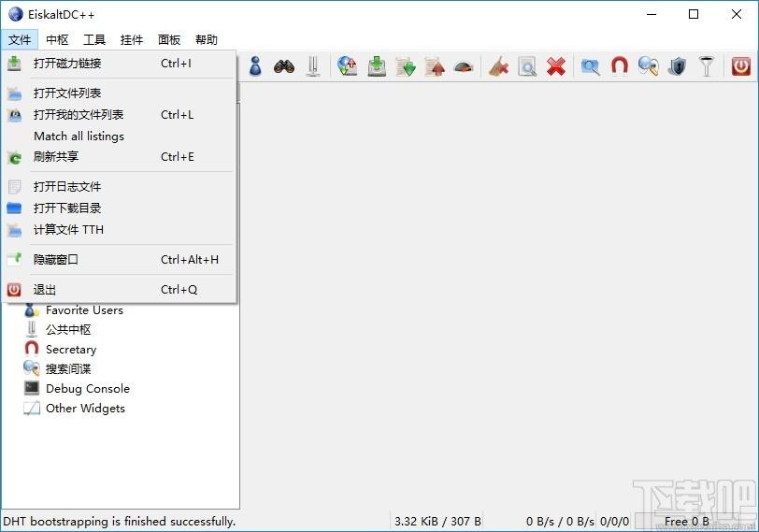Click the red magnet Secretary toolbar icon
This screenshot has height=532, width=759.
619,66
